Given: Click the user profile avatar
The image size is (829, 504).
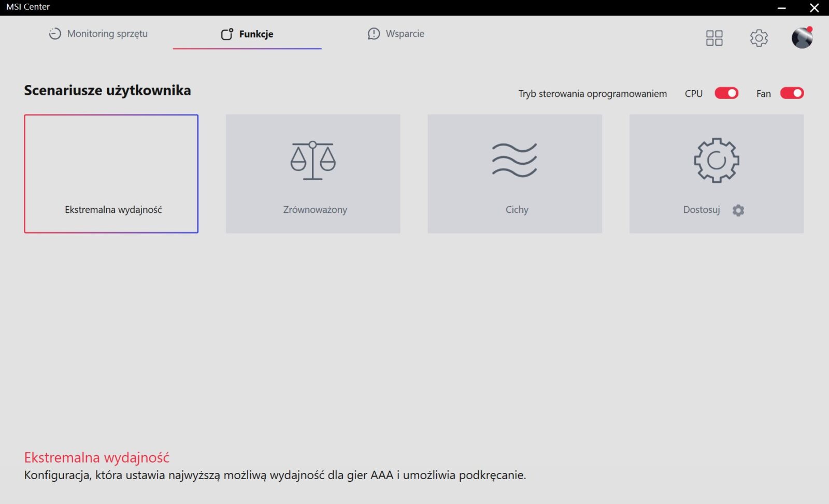Looking at the screenshot, I should pos(802,38).
